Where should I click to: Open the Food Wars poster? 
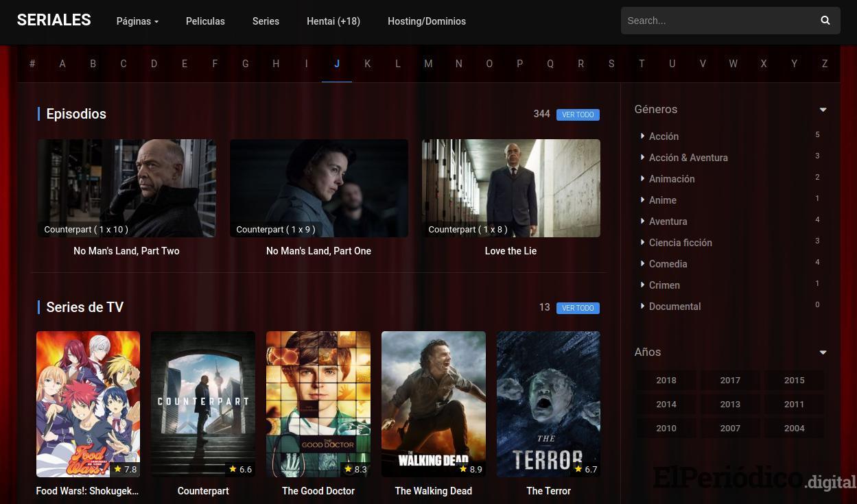click(x=88, y=404)
